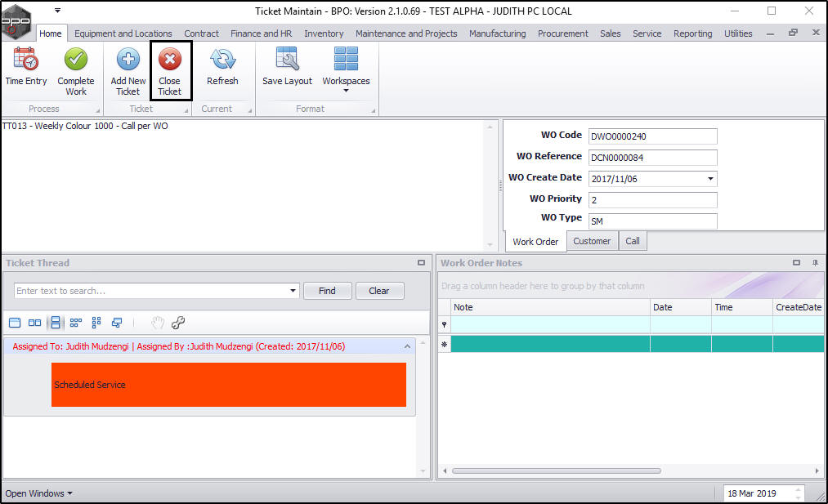Click the Clear button

click(x=379, y=291)
